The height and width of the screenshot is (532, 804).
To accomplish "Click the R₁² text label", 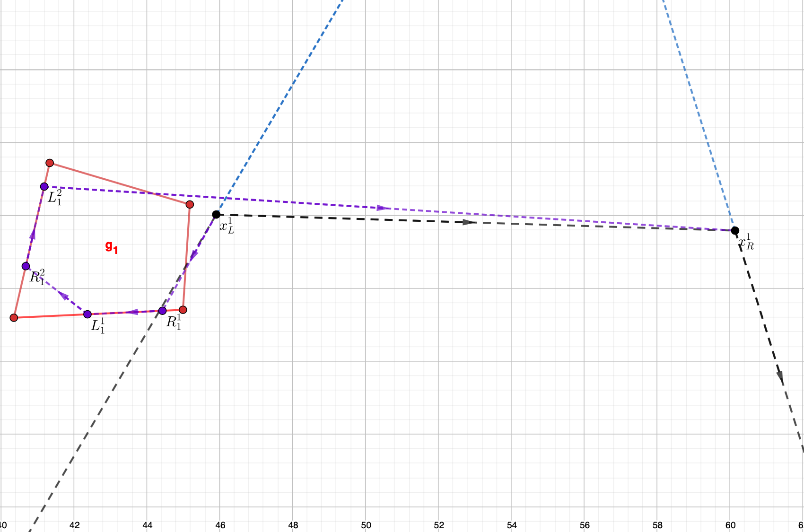I will coord(37,277).
